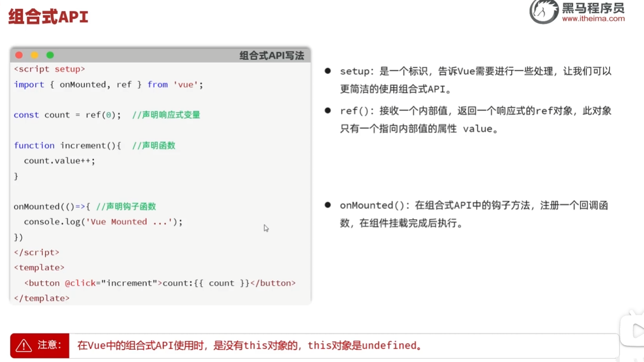This screenshot has height=362, width=644.
Task: Click the <script setup> line
Action: tap(49, 69)
